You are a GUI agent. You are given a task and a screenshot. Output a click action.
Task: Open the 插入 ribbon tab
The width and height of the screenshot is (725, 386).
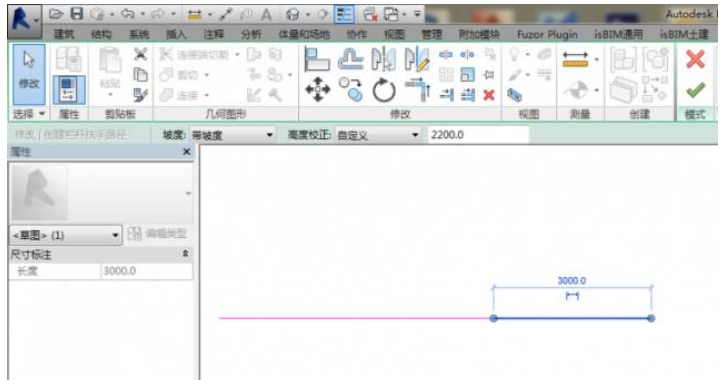point(176,34)
